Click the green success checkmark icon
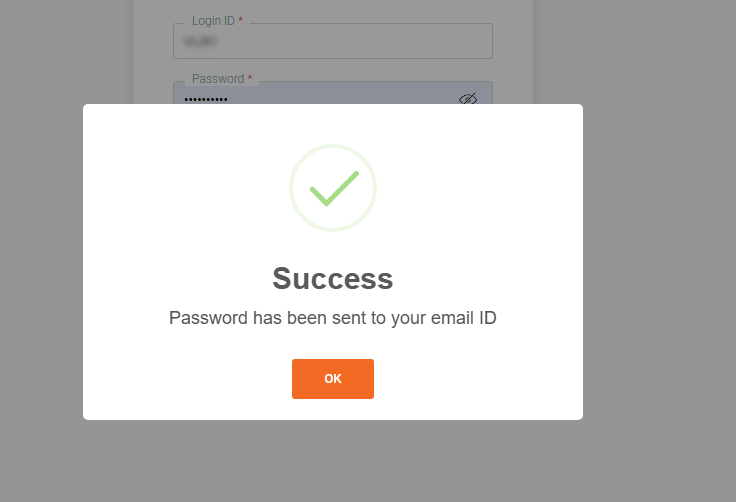Screen dimensions: 736x502 pyautogui.click(x=334, y=188)
